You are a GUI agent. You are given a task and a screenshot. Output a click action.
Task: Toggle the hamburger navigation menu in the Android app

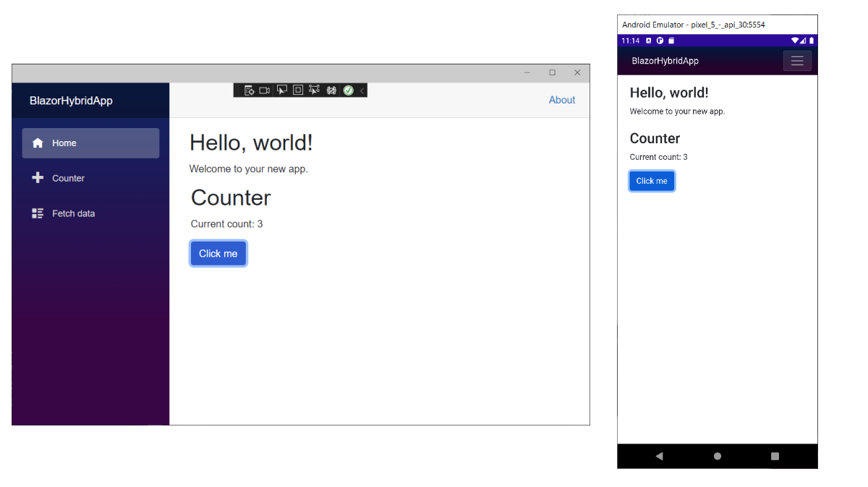point(797,61)
